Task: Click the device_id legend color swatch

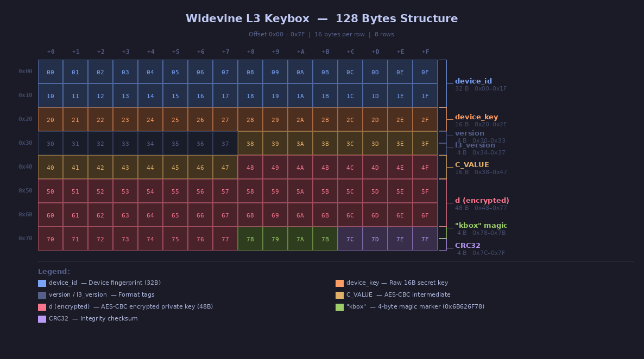Action: 42,283
